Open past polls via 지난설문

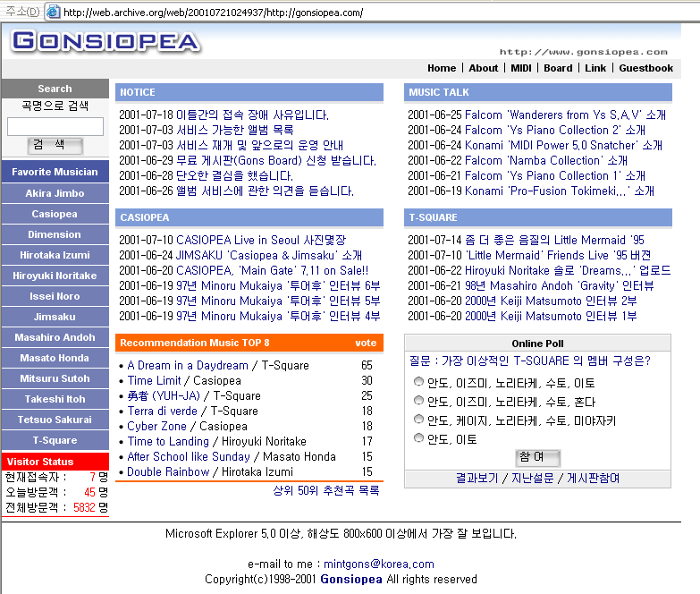click(x=532, y=479)
